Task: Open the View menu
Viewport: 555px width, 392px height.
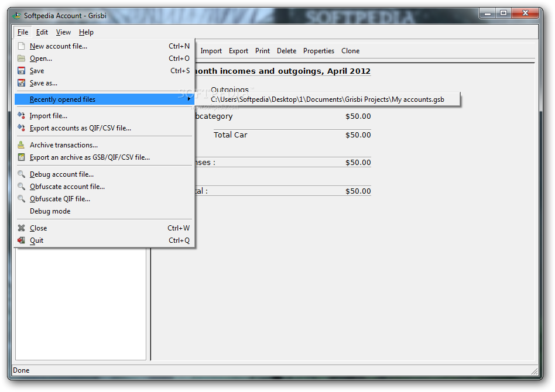Action: click(63, 32)
